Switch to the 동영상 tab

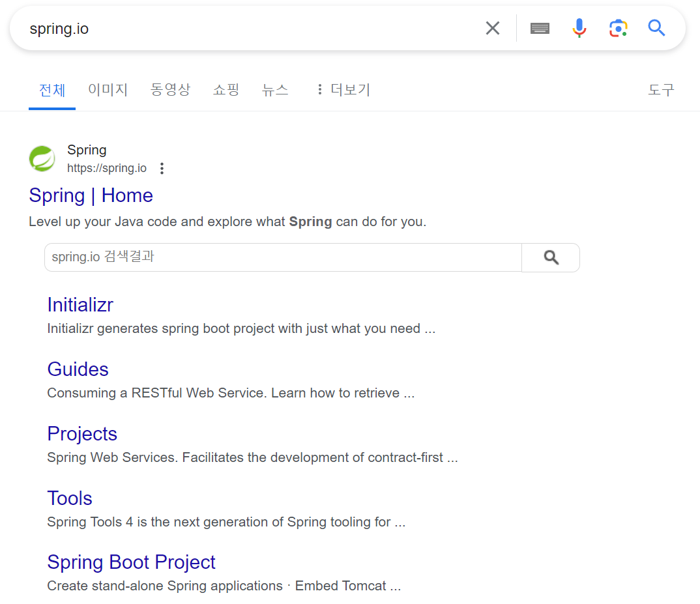(x=171, y=90)
